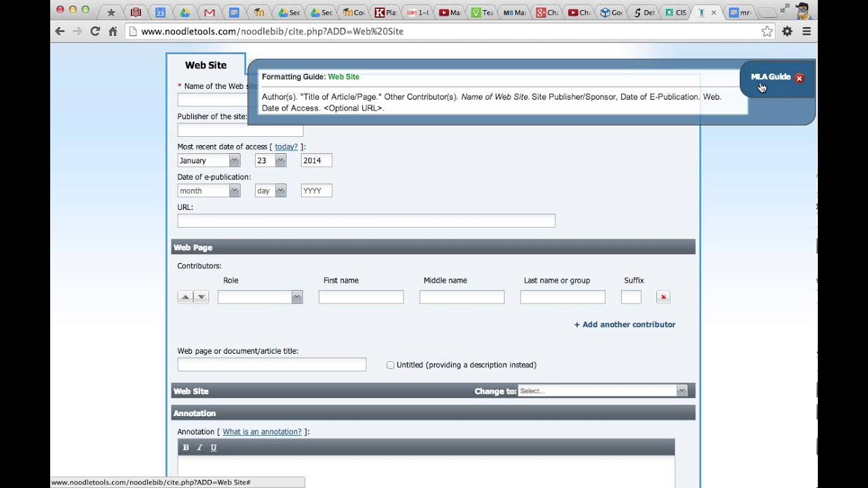868x488 pixels.
Task: Click the Annotation section header
Action: pyautogui.click(x=433, y=413)
